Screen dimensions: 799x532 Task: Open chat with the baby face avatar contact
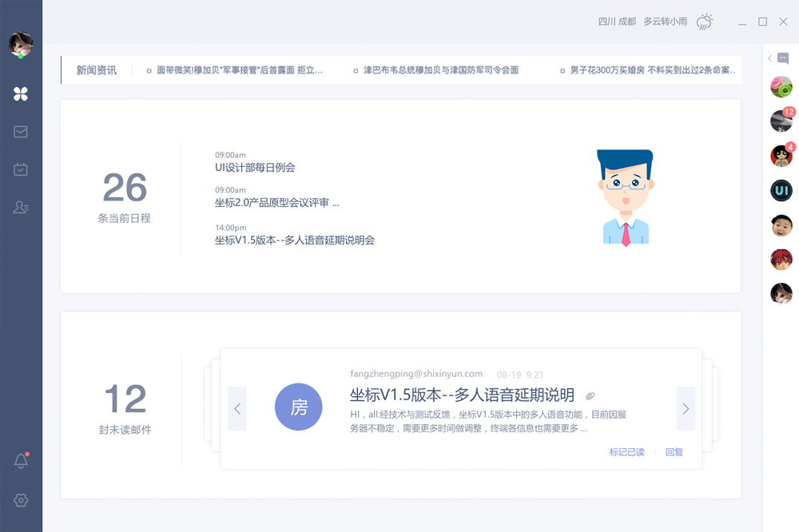[781, 225]
